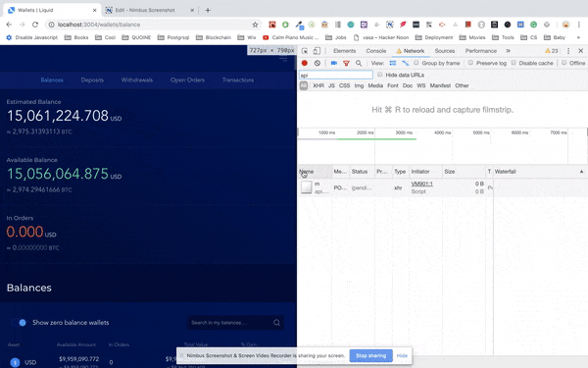The image size is (588, 368).
Task: Open the VM901:1 initiator link
Action: [421, 184]
